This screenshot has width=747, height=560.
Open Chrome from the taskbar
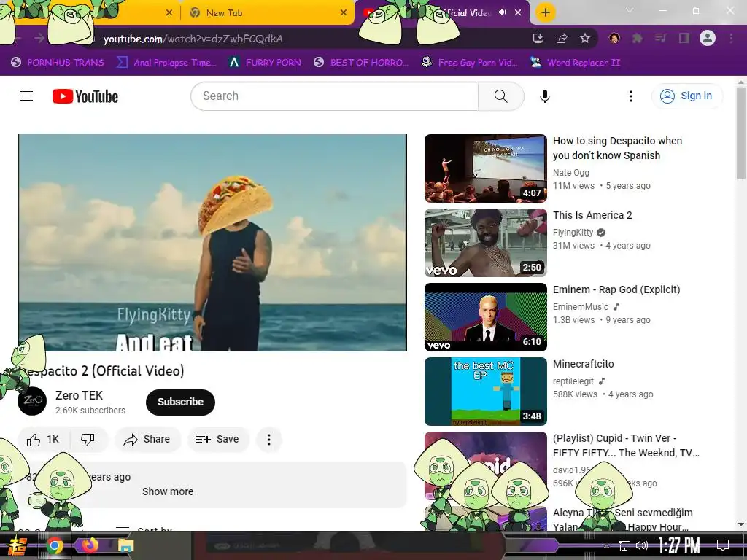pos(55,545)
